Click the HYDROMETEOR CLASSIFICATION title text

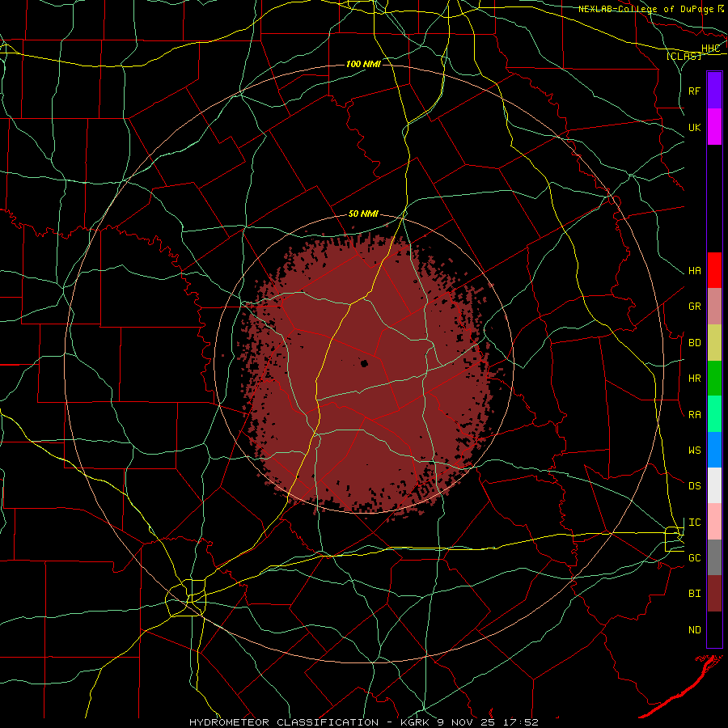(x=284, y=722)
